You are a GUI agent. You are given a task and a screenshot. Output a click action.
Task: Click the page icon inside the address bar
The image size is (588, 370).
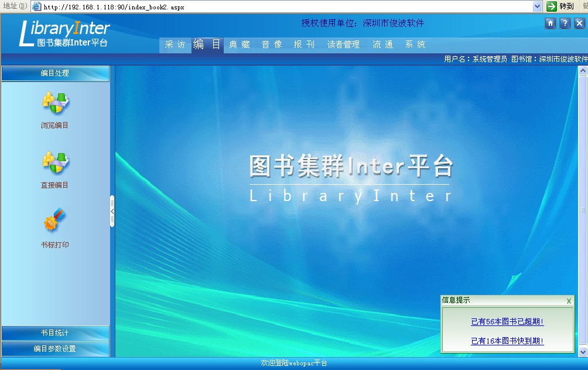pyautogui.click(x=36, y=6)
